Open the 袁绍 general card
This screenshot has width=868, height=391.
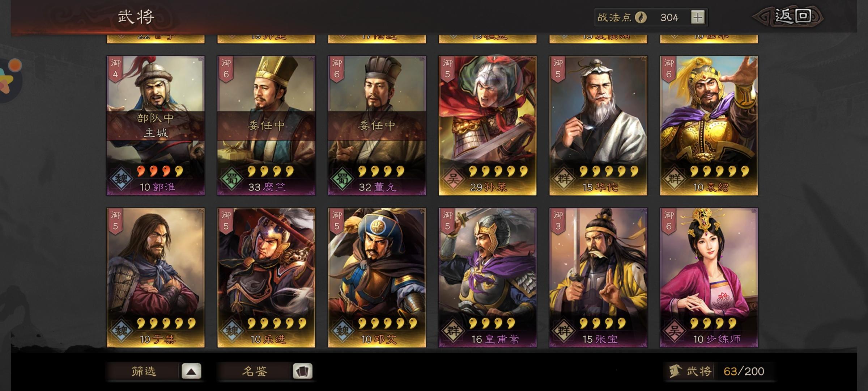click(x=709, y=126)
